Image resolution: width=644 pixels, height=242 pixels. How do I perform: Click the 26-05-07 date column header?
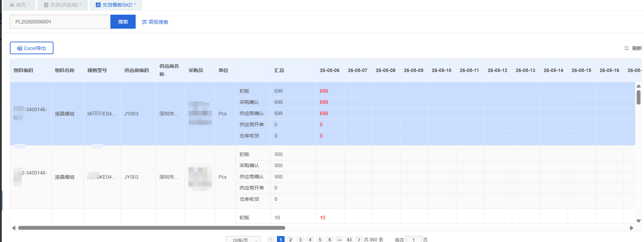tap(358, 70)
